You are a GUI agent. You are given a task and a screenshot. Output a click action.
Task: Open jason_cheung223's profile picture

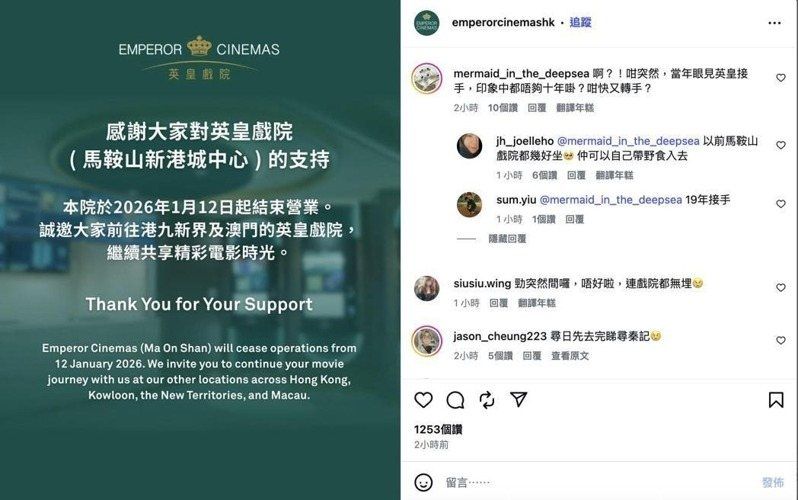(426, 341)
